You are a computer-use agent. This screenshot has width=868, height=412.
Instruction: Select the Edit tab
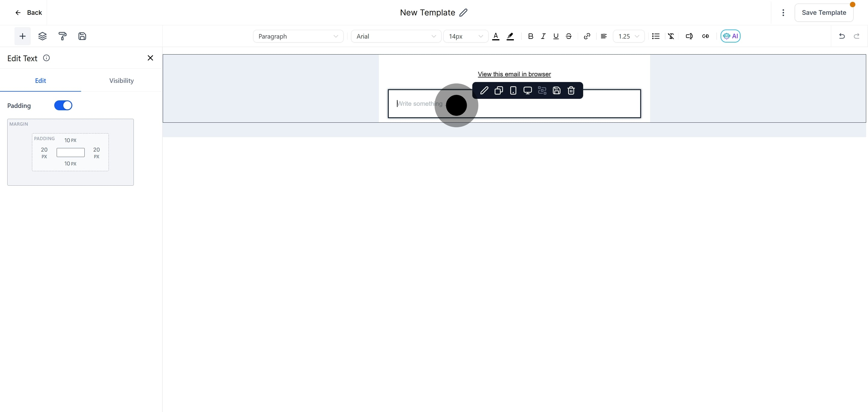[x=40, y=80]
